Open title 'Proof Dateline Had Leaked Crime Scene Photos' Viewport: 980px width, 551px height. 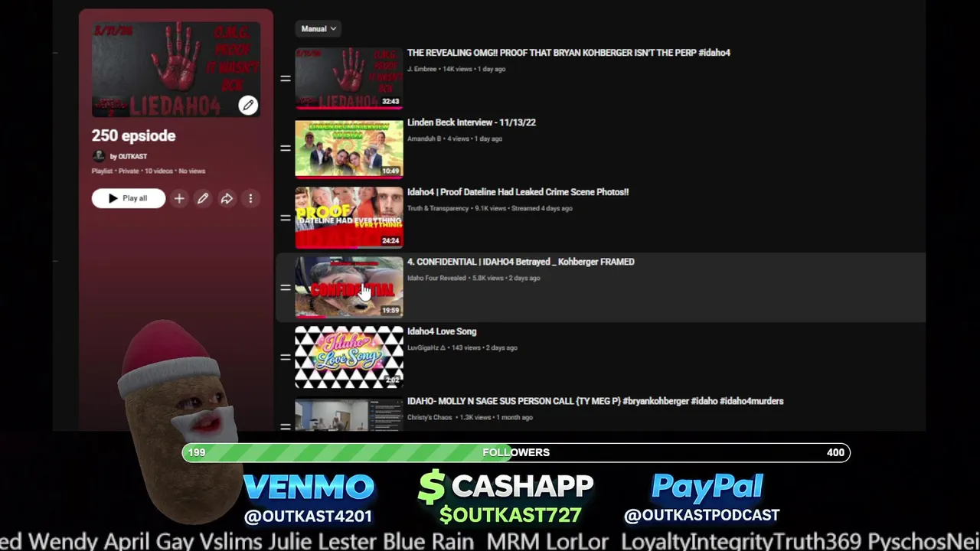coord(518,192)
